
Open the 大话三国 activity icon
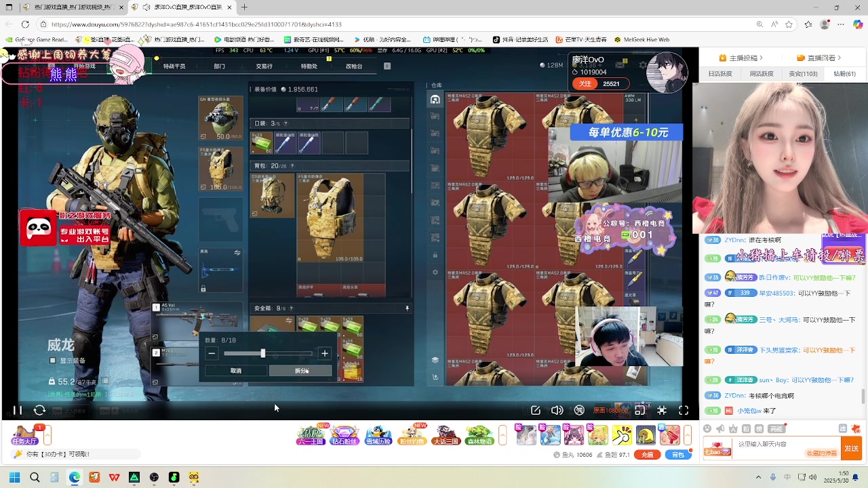(445, 434)
